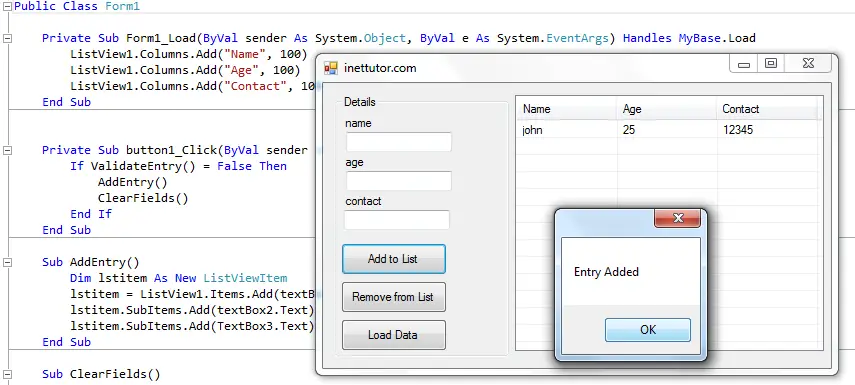This screenshot has height=385, width=855.
Task: Maximize the inettutor.com form window
Action: 770,64
